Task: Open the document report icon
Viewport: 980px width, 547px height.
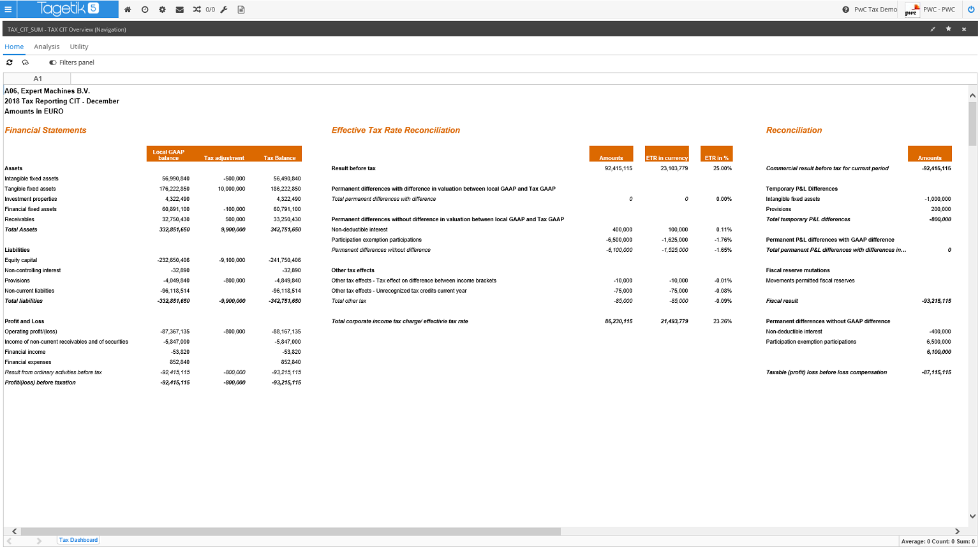Action: (x=241, y=10)
